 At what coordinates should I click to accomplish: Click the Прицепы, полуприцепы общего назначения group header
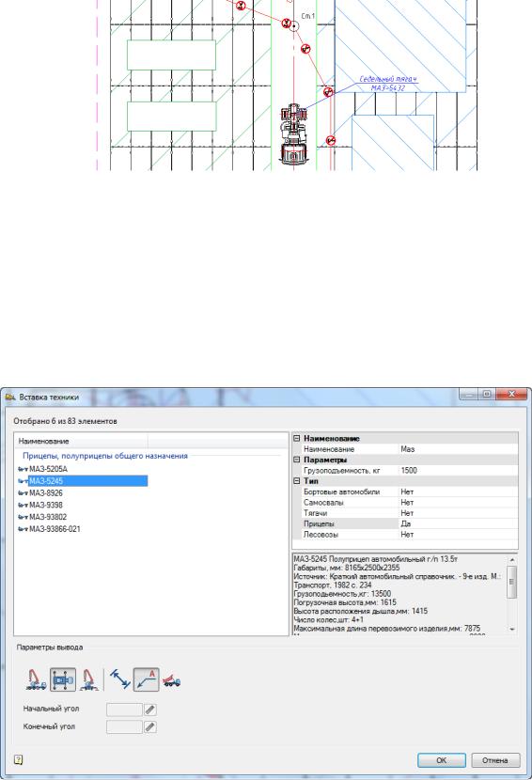105,456
